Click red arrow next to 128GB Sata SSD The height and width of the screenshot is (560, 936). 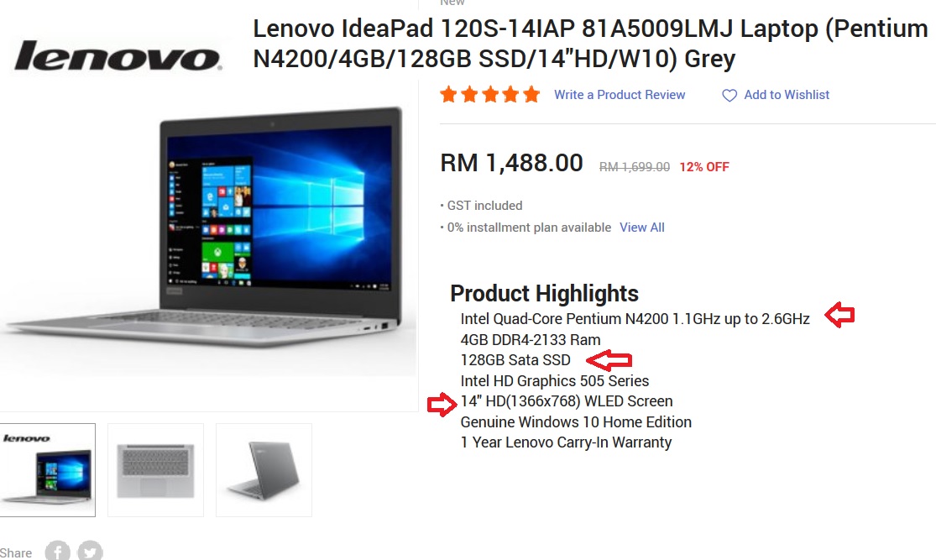[x=609, y=360]
